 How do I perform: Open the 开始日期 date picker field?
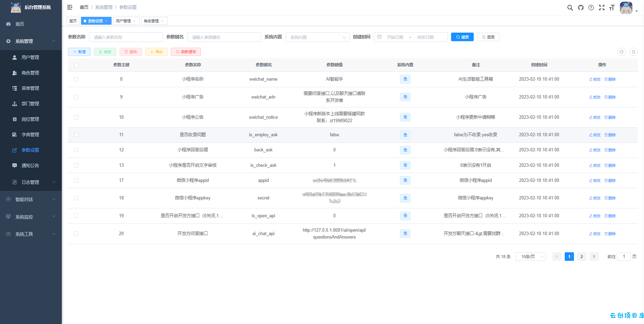click(395, 37)
